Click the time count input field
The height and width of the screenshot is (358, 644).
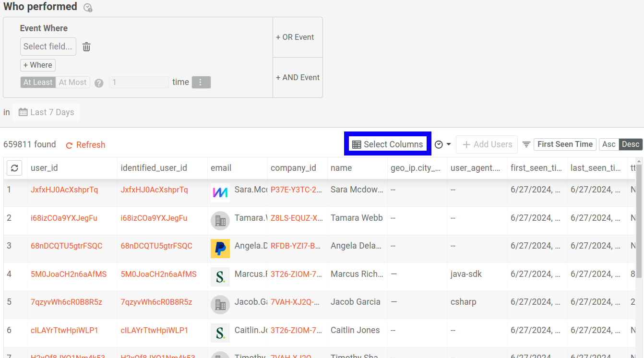coord(139,82)
